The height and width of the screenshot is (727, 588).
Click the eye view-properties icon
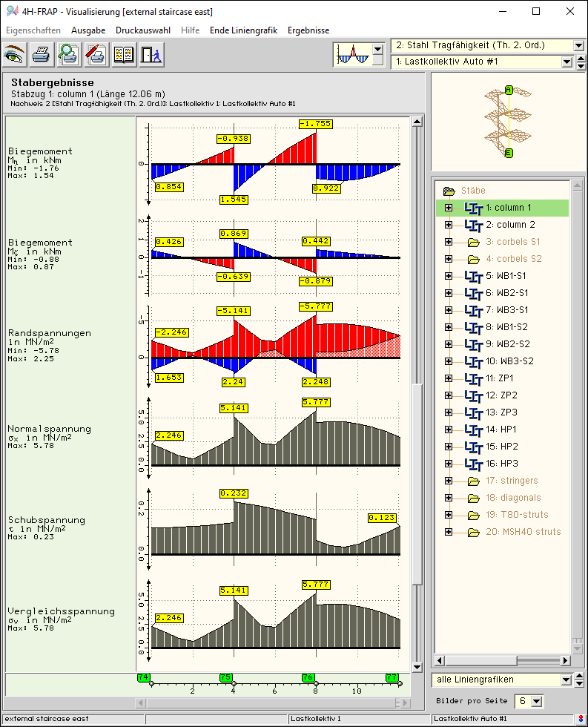[15, 54]
